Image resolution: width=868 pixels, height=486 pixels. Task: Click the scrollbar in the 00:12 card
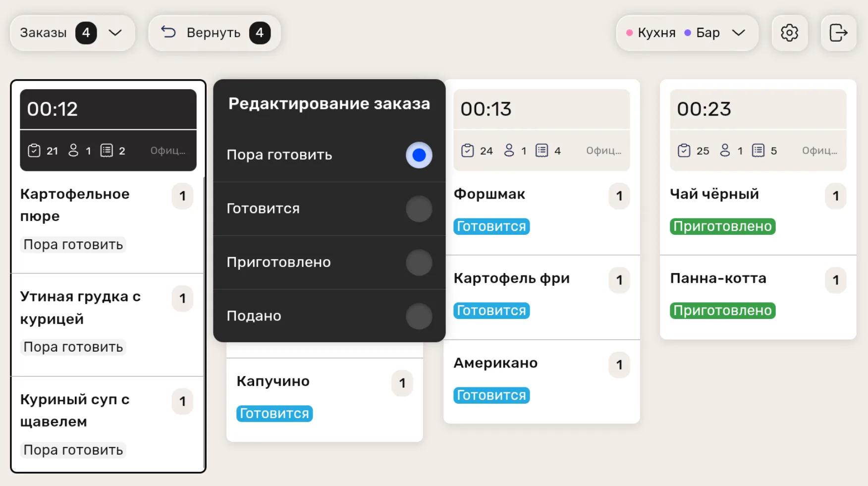204,322
